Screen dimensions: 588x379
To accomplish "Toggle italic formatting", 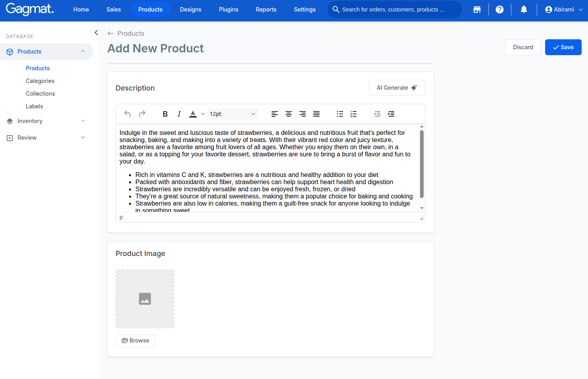I will coord(179,114).
